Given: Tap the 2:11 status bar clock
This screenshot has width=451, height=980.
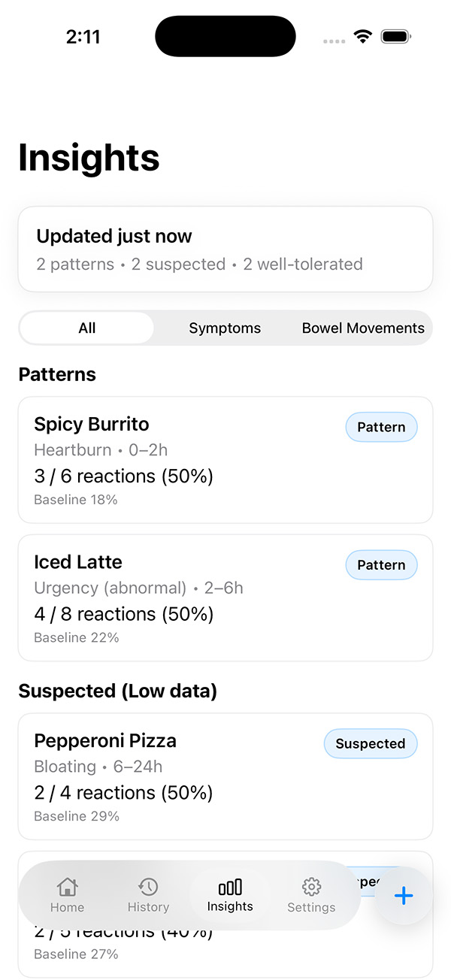Looking at the screenshot, I should click(x=83, y=37).
